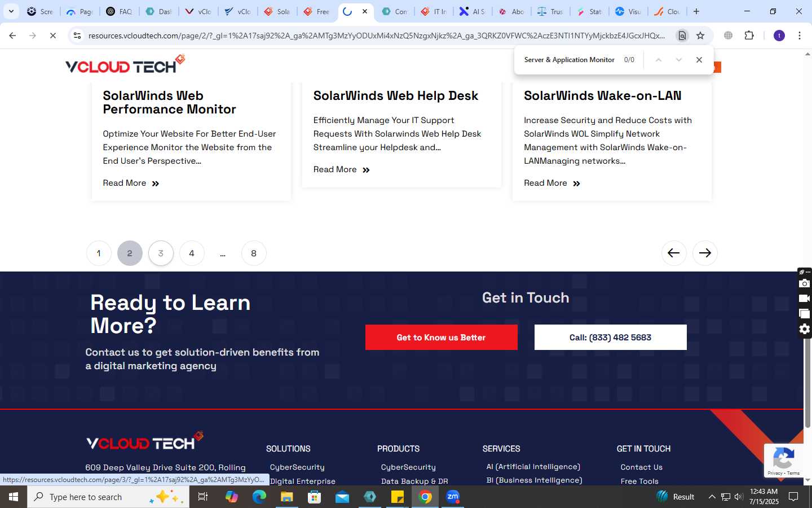Bookmark this page with the star icon
The width and height of the screenshot is (812, 508).
point(700,36)
